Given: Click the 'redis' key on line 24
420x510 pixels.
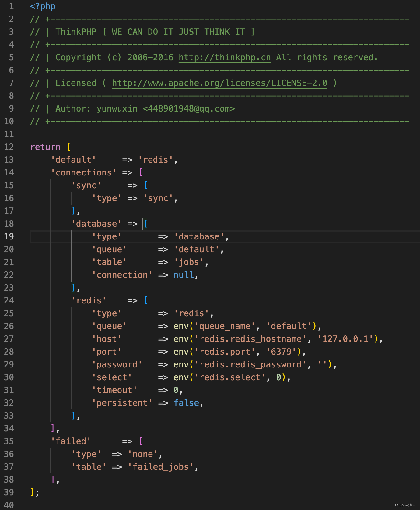Looking at the screenshot, I should (89, 301).
